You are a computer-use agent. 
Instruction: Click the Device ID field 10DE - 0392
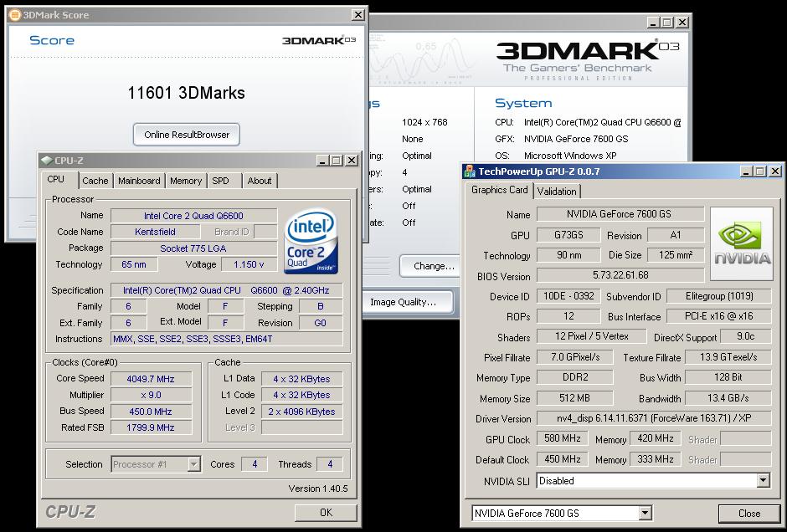pos(568,296)
